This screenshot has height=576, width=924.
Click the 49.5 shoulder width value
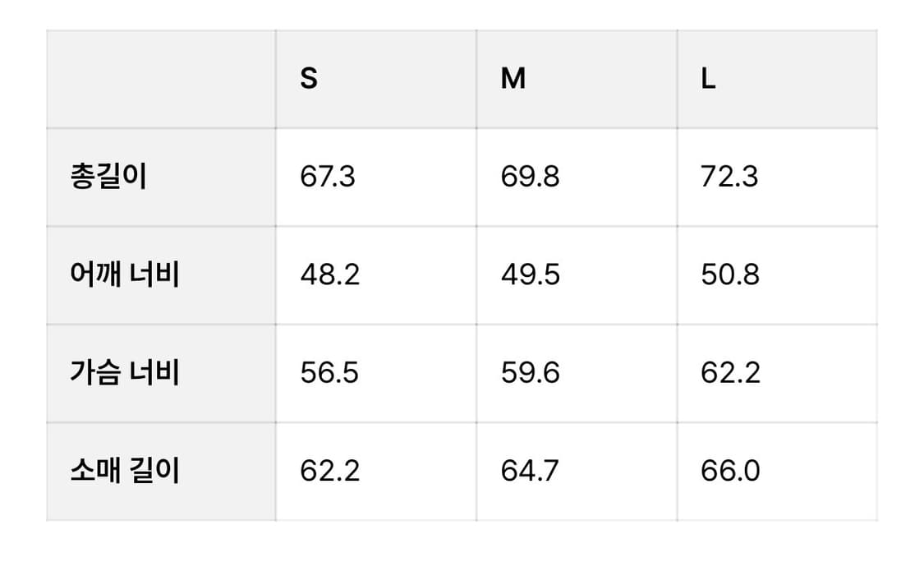[x=530, y=274]
